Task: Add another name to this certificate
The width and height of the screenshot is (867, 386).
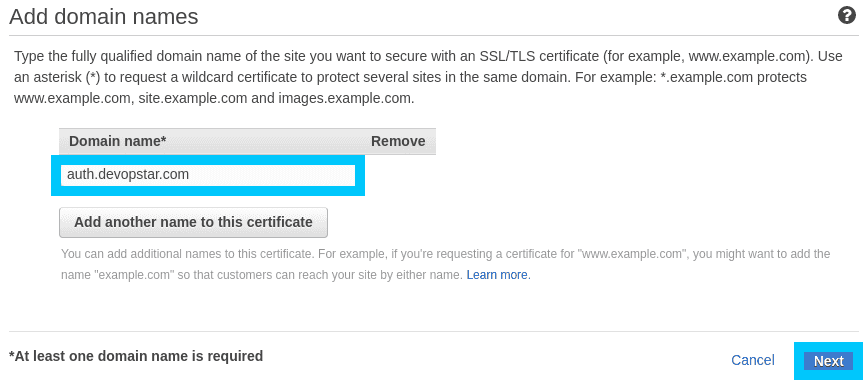Action: pos(194,222)
